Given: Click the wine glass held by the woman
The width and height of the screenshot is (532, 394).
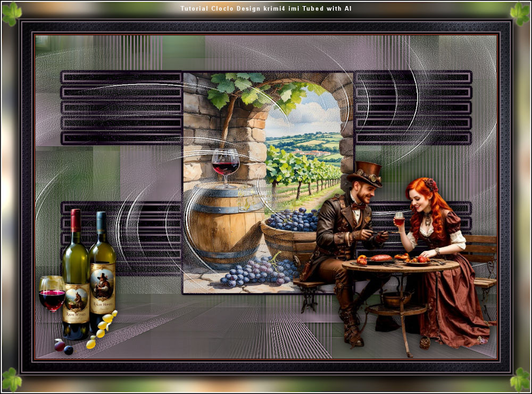Looking at the screenshot, I should 399,218.
